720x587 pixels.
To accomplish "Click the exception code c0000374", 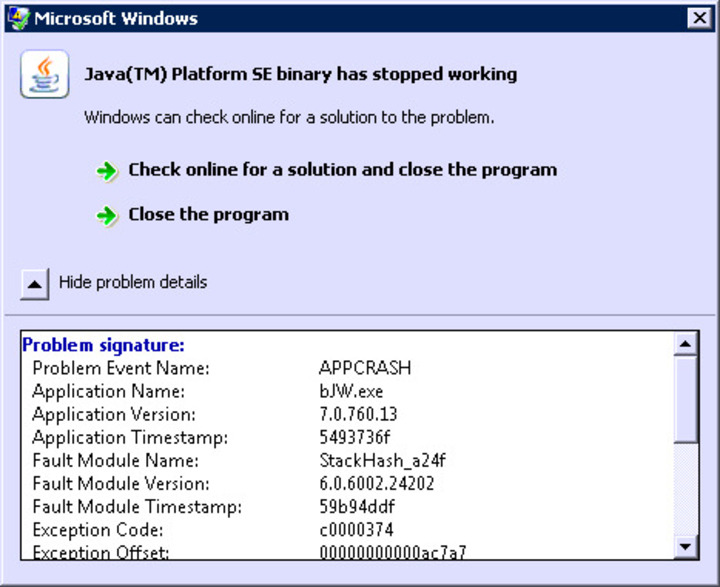I will pyautogui.click(x=358, y=529).
